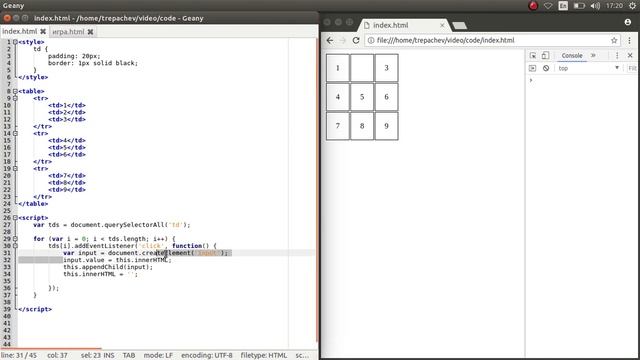Click 'encoding: UTF-8' in Geany status bar
This screenshot has width=640, height=360.
pyautogui.click(x=207, y=355)
